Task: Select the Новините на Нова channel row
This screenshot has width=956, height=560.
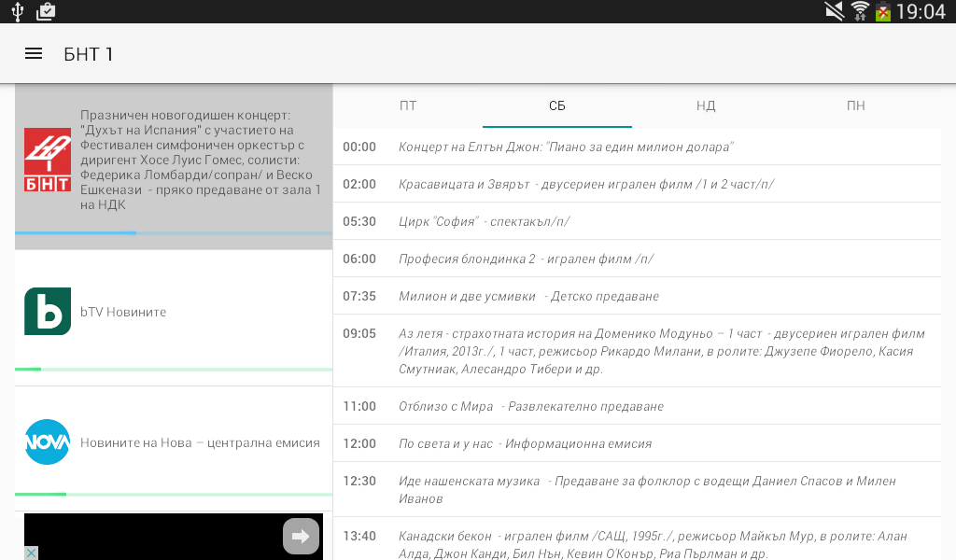Action: click(x=174, y=449)
